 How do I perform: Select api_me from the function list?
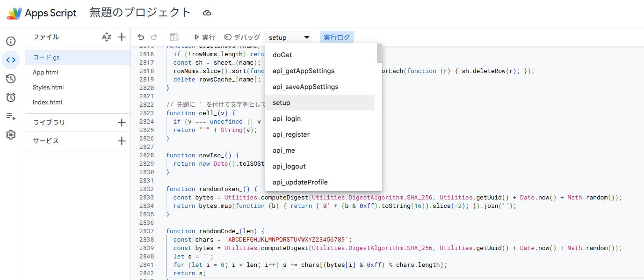tap(320, 150)
